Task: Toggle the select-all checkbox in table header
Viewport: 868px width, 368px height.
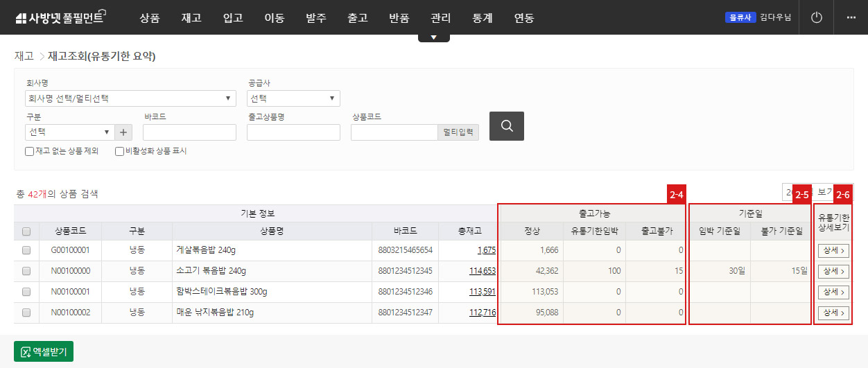Action: coord(26,231)
